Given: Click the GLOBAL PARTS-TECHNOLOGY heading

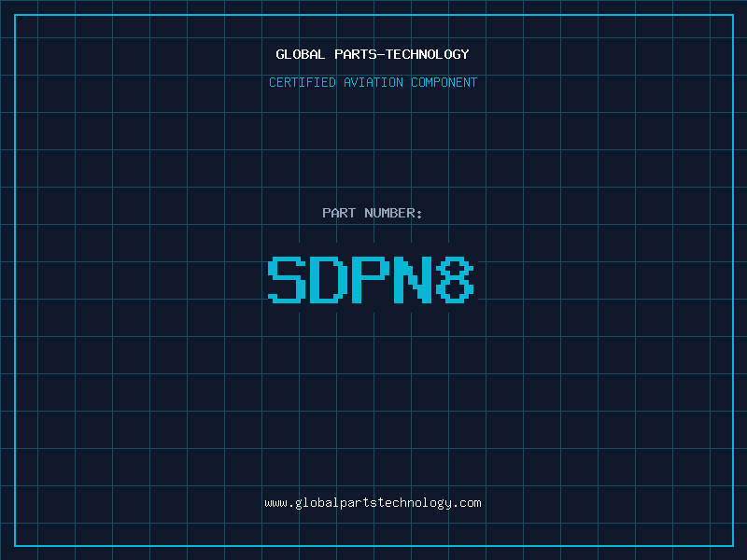Looking at the screenshot, I should (373, 54).
